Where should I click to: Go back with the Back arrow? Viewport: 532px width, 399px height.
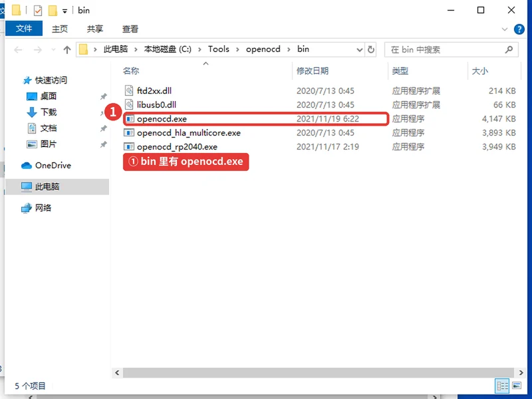pos(18,50)
